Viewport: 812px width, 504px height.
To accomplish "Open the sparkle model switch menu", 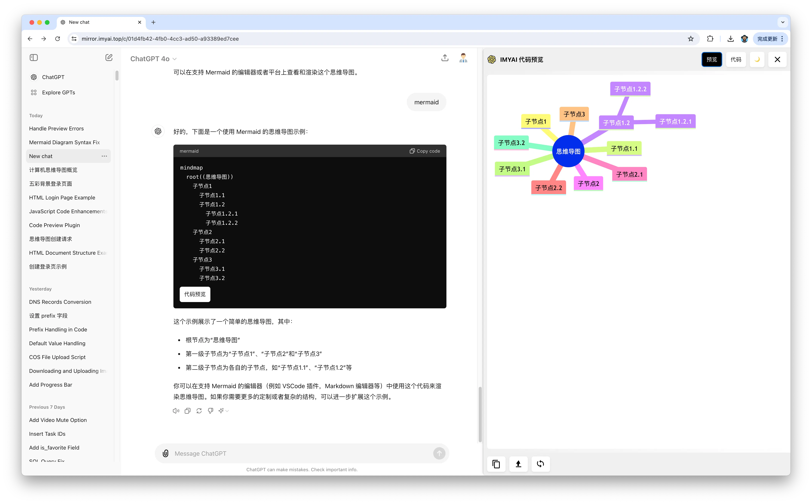I will (x=223, y=411).
